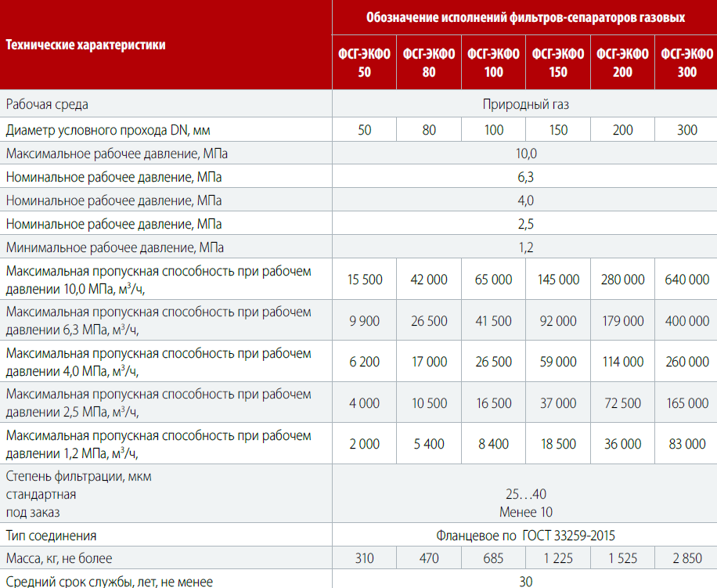Click the pressure value '2,5'

(x=526, y=224)
